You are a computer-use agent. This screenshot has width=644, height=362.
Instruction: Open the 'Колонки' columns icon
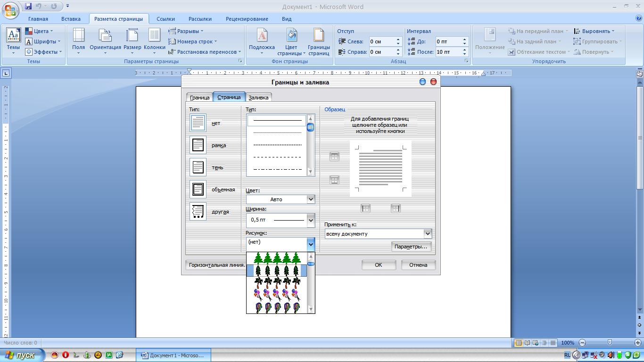coord(154,36)
